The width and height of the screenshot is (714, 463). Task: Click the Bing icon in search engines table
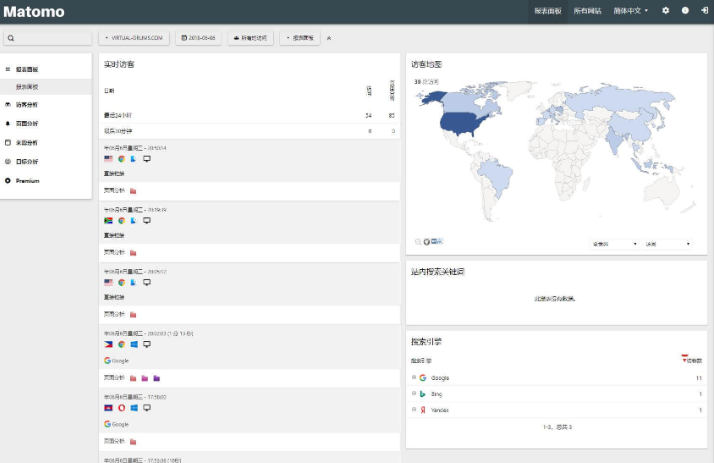click(x=423, y=394)
